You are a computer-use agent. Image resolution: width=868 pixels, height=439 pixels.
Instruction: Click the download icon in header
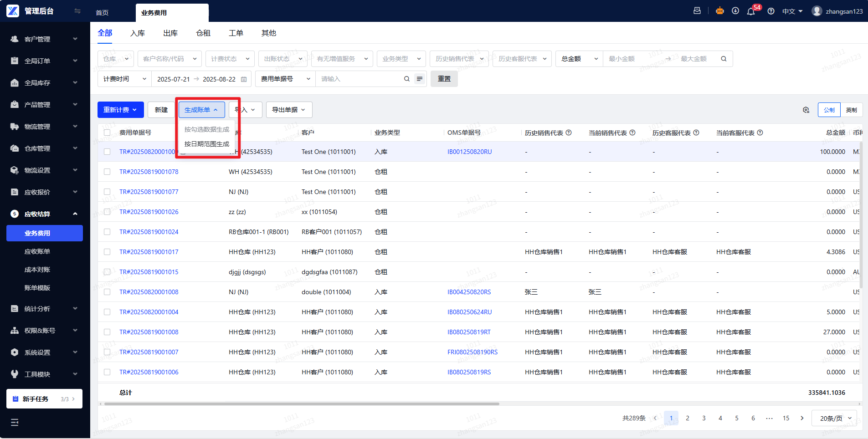pos(735,11)
